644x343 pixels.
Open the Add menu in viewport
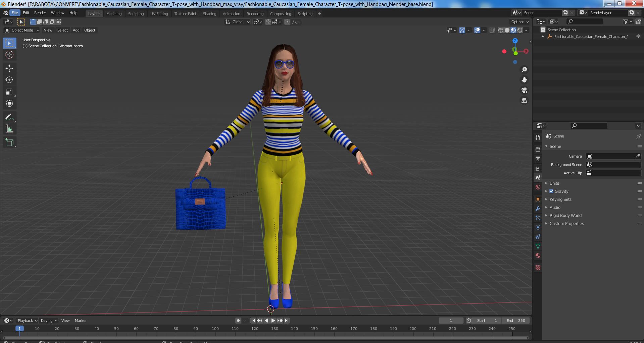point(76,30)
